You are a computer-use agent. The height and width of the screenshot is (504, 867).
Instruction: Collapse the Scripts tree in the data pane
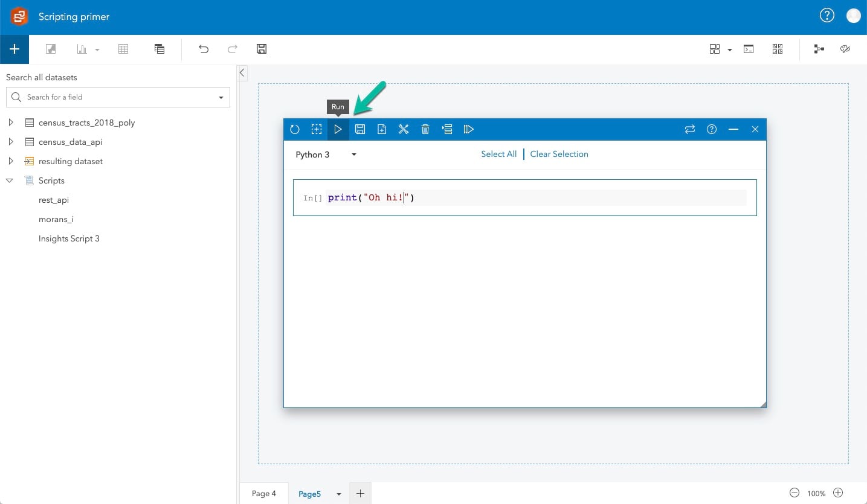point(9,180)
